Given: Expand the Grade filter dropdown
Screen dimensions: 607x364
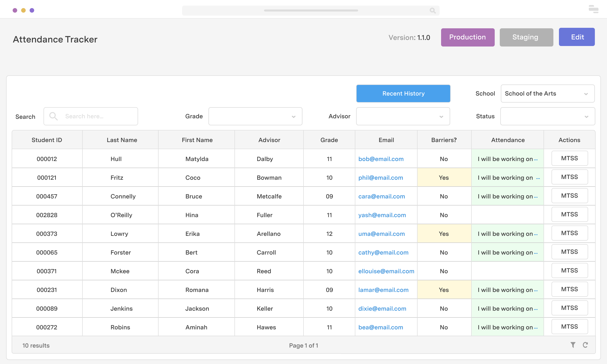Looking at the screenshot, I should [x=255, y=116].
